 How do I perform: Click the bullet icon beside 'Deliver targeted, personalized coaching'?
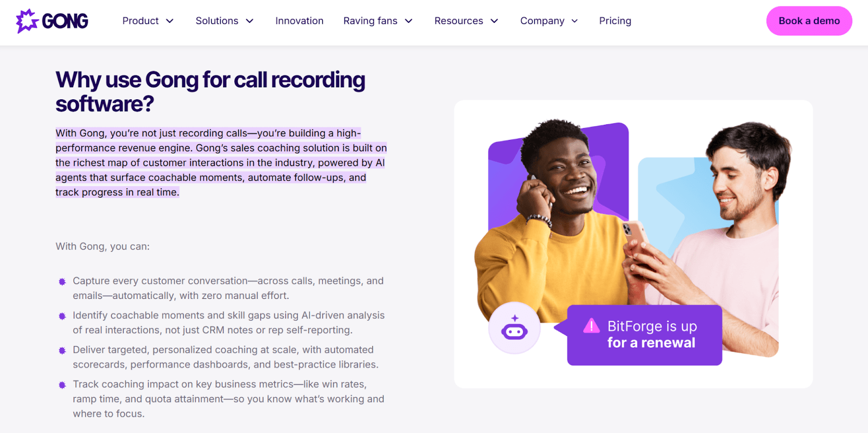pyautogui.click(x=62, y=351)
